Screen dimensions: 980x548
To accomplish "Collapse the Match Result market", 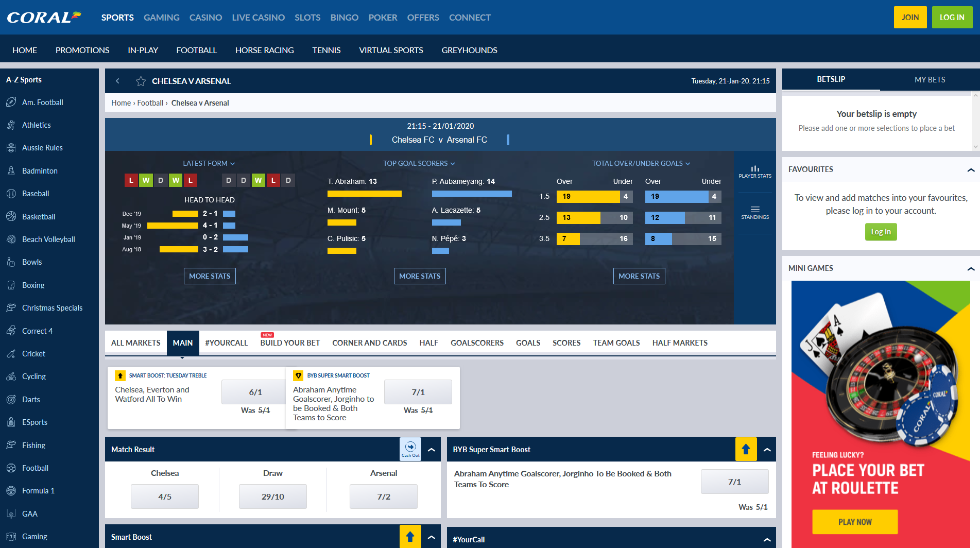I will (x=432, y=450).
